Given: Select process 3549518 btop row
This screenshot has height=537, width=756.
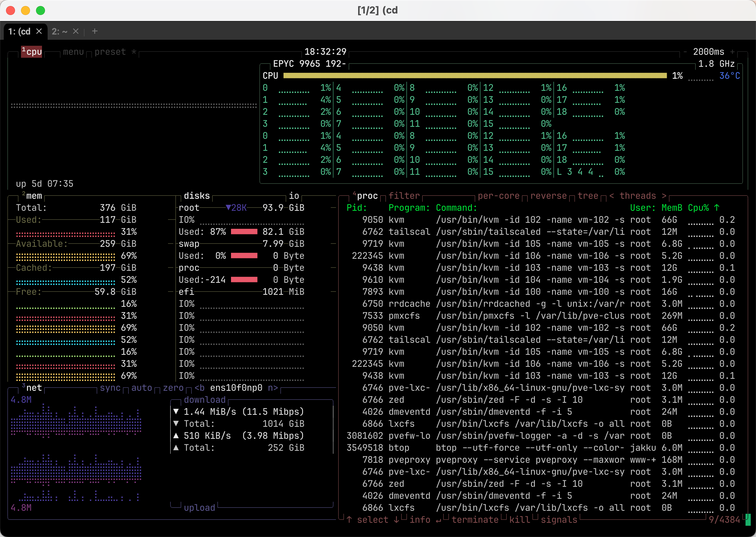Looking at the screenshot, I should coord(541,448).
